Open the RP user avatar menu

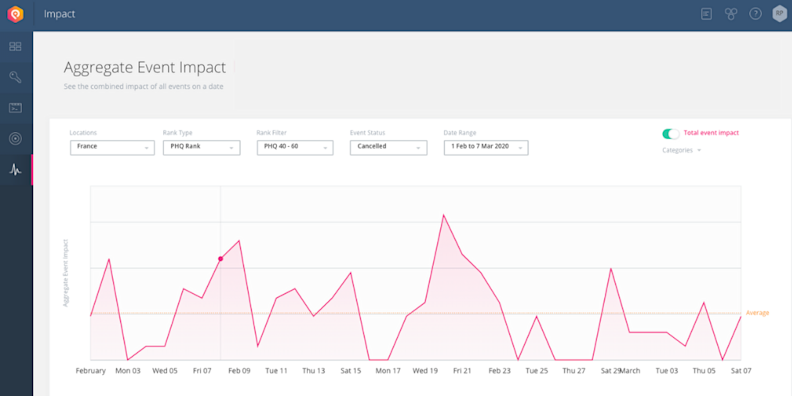(779, 14)
